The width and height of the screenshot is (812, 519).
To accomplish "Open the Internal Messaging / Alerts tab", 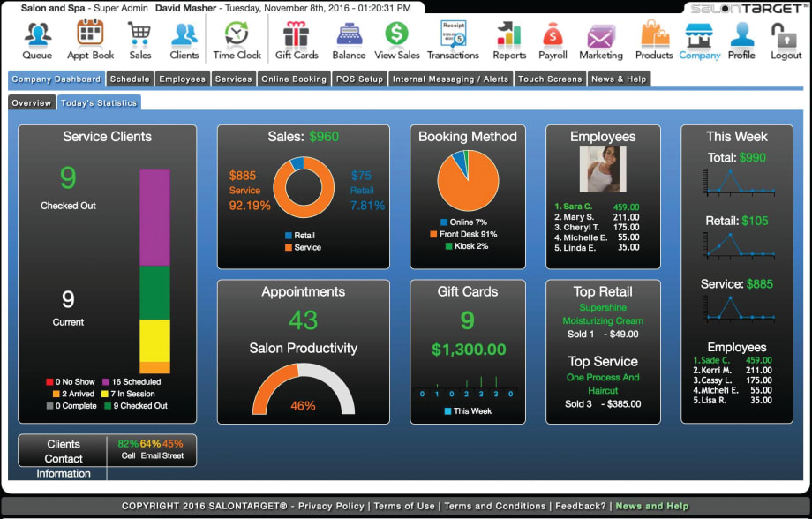I will tap(450, 79).
